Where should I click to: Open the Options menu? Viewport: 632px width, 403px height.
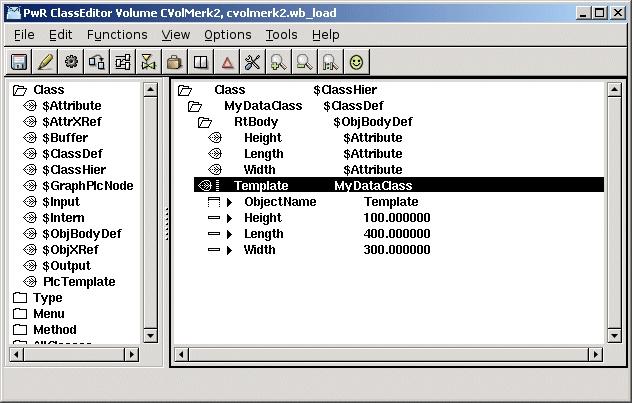[x=228, y=35]
